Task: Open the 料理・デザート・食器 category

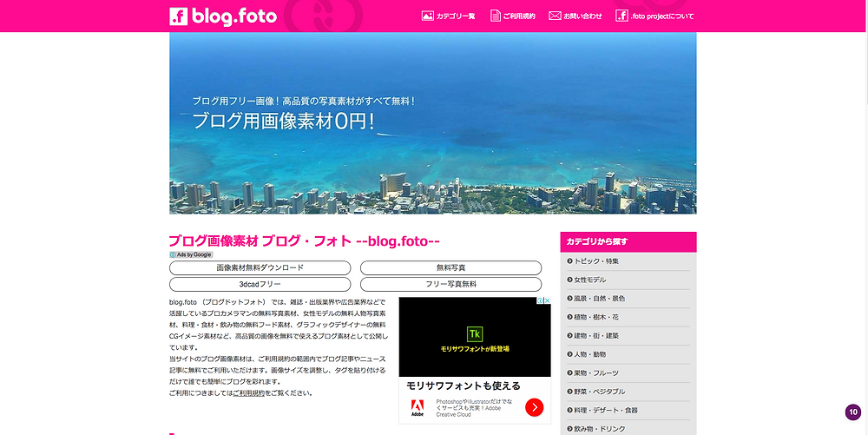Action: click(x=606, y=410)
